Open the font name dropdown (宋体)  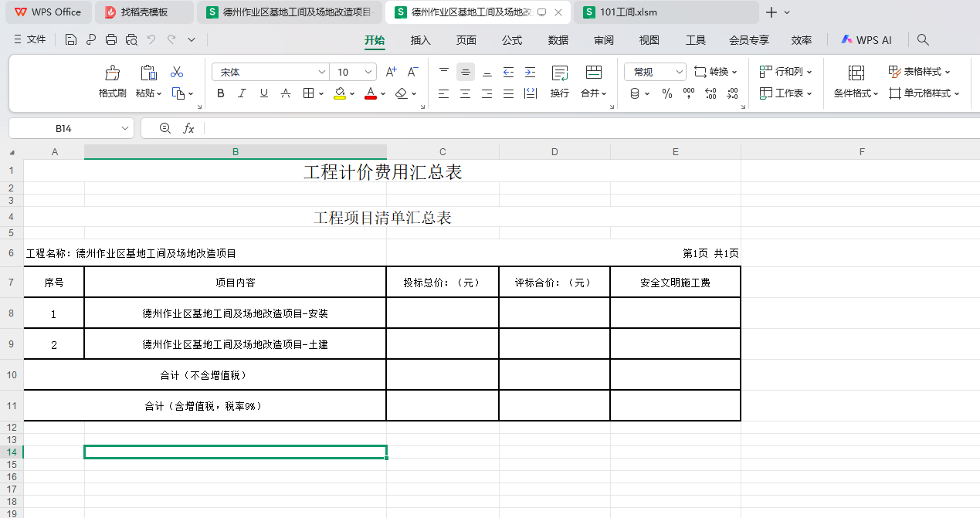[322, 72]
